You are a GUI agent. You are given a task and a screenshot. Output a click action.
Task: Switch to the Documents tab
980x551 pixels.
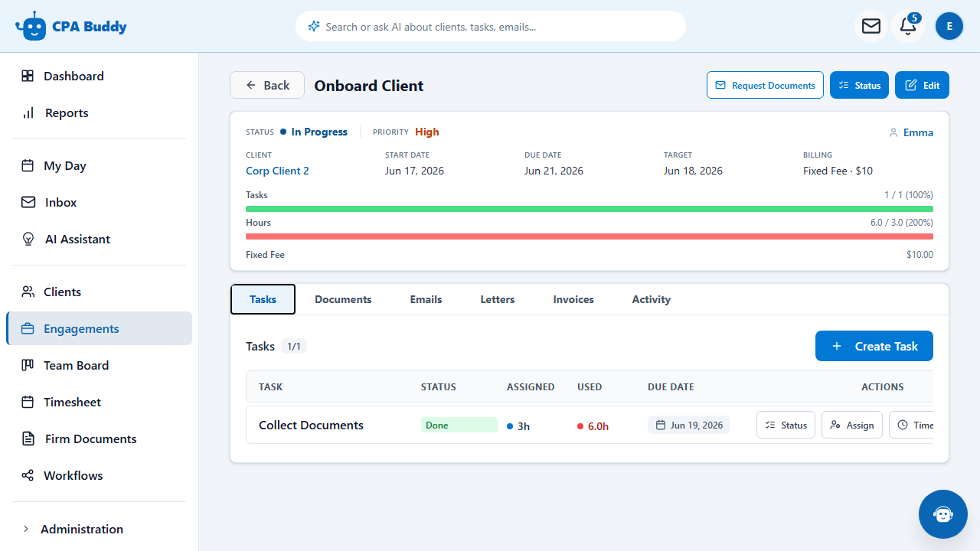tap(343, 299)
